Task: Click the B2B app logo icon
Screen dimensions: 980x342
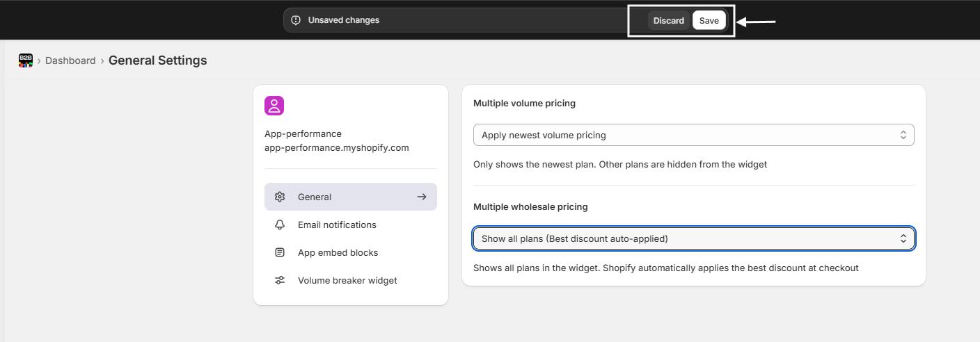Action: (26, 60)
